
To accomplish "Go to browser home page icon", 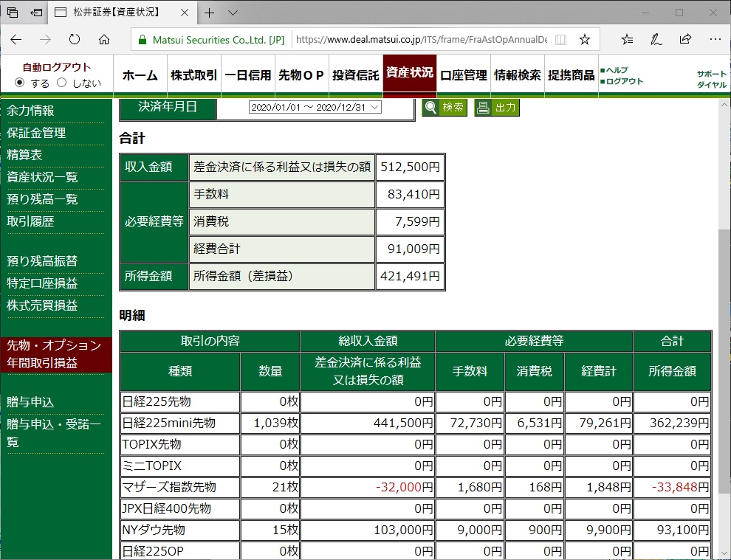I will click(x=104, y=39).
